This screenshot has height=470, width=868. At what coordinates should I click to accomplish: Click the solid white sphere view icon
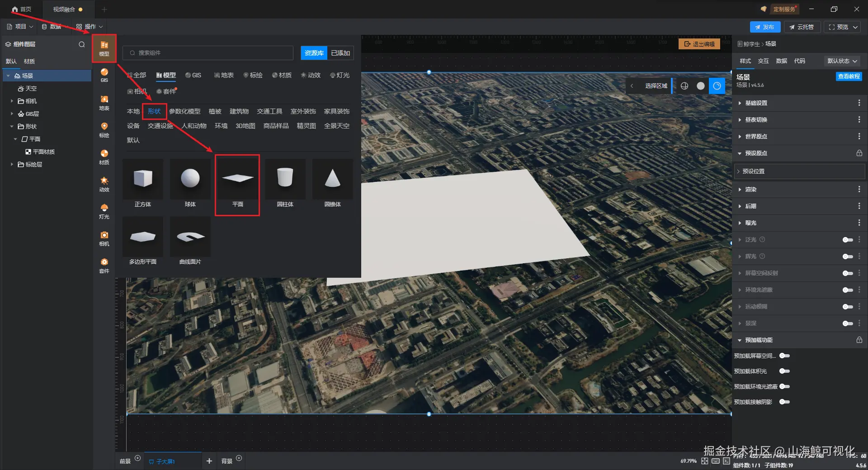coord(701,86)
